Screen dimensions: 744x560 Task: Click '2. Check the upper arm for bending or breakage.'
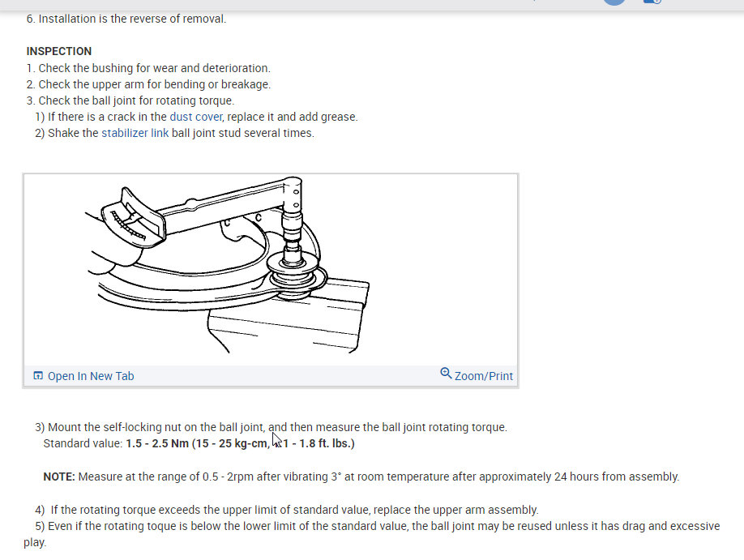[x=148, y=84]
